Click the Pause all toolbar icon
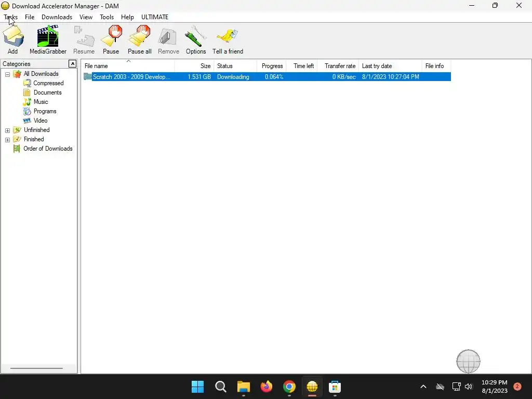 [x=139, y=39]
